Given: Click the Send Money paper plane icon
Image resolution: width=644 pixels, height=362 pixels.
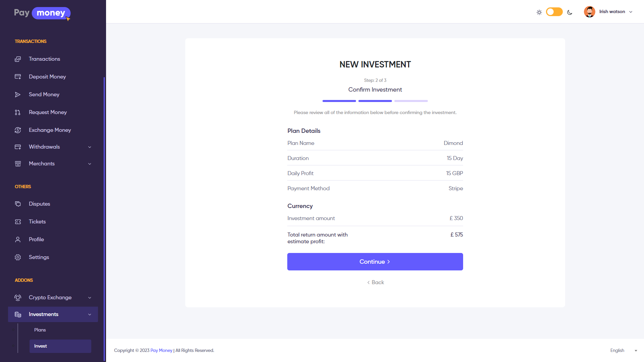Looking at the screenshot, I should [x=18, y=95].
